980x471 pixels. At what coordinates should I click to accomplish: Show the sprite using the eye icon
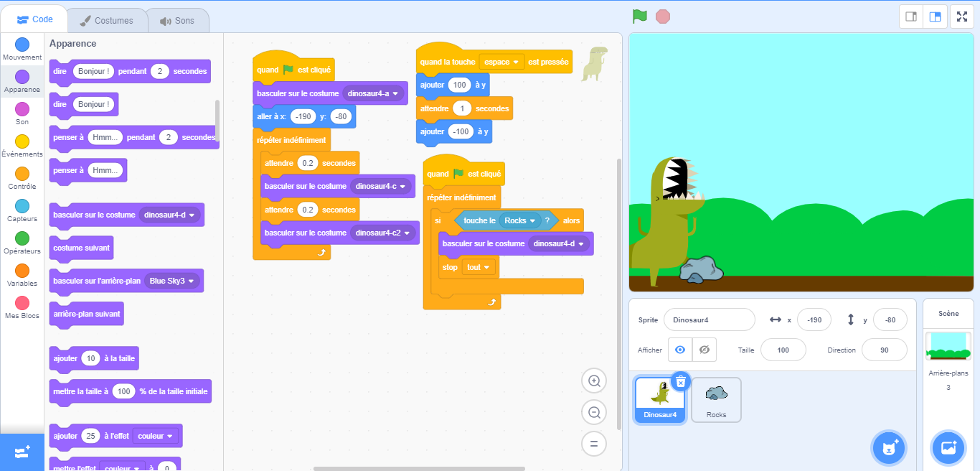point(680,350)
